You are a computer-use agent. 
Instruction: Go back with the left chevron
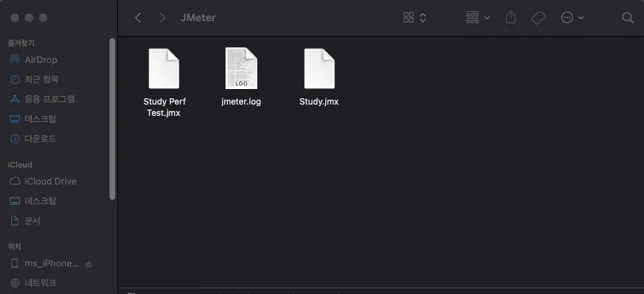point(138,18)
